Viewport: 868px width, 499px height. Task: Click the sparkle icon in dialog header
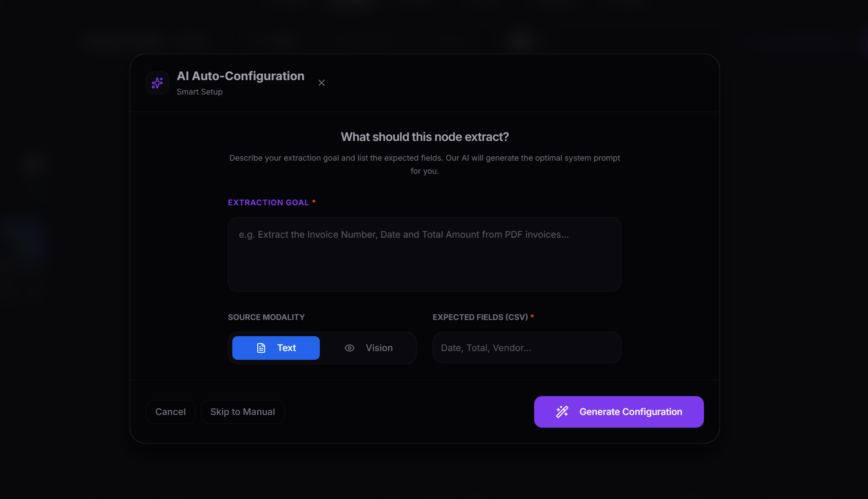point(157,83)
